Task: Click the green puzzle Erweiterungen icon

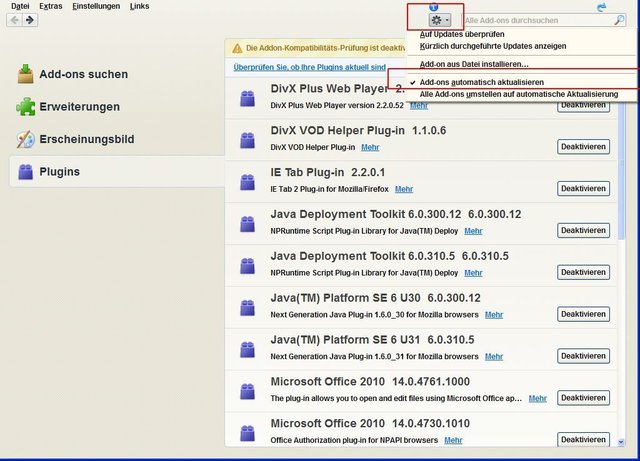Action: (25, 107)
